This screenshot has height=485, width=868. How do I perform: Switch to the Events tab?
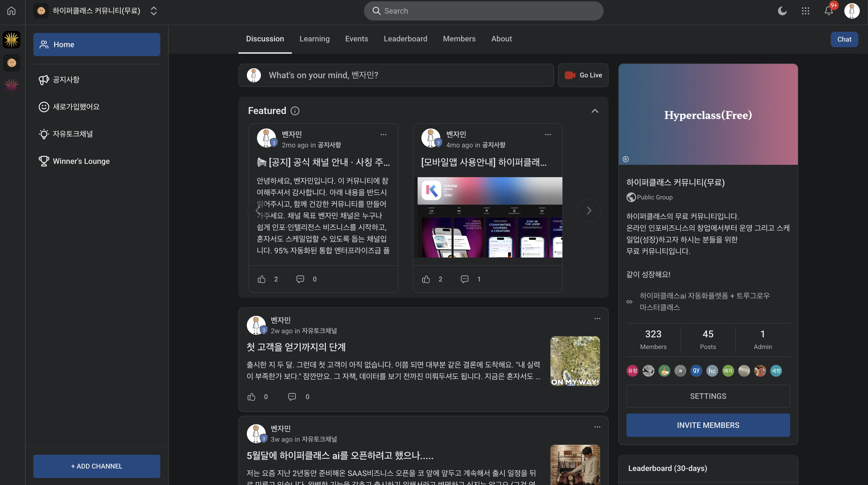point(356,39)
